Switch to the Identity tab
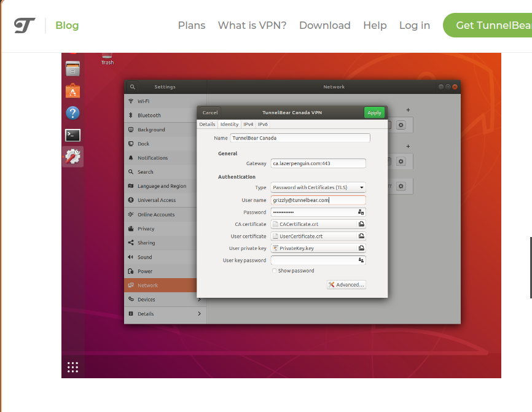Image resolution: width=532 pixels, height=412 pixels. tap(229, 124)
